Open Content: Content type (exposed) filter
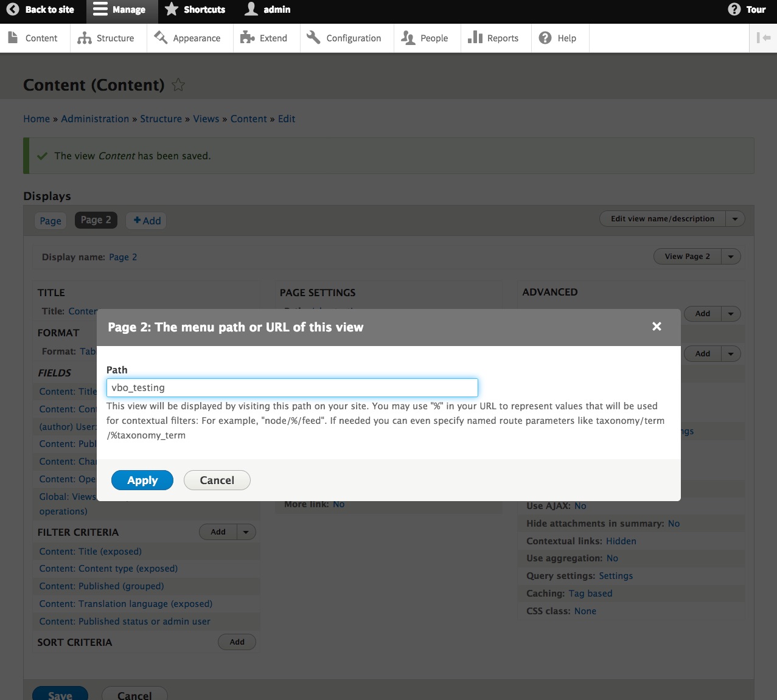 coord(108,569)
